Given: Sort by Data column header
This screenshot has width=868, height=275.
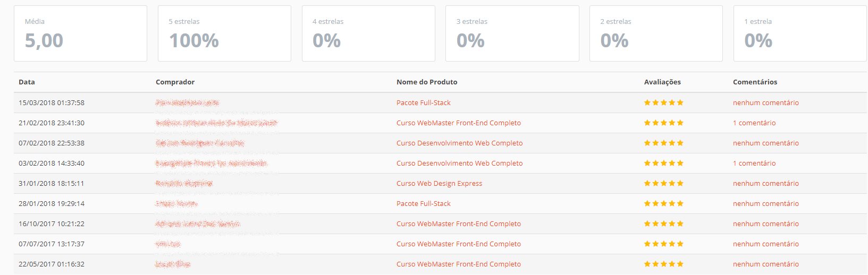Looking at the screenshot, I should [27, 82].
